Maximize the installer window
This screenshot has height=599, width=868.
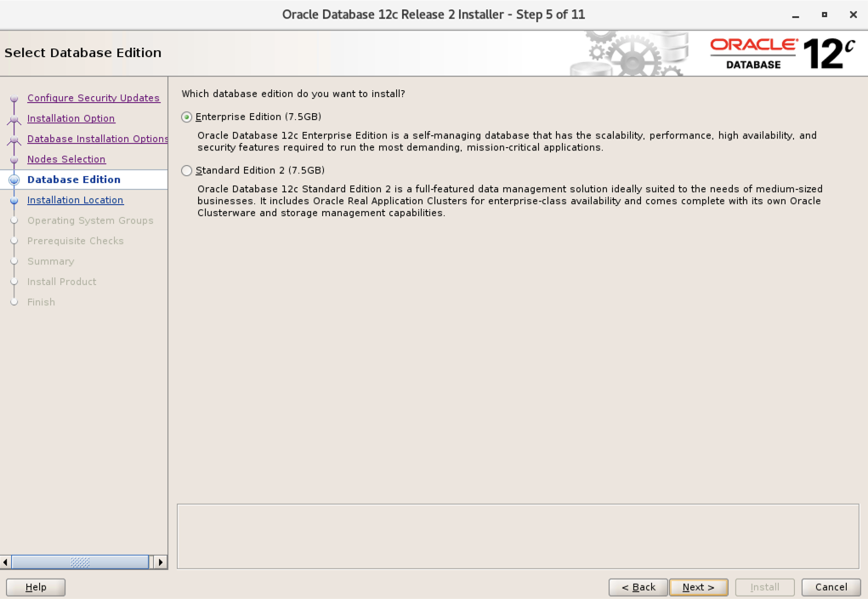(825, 15)
